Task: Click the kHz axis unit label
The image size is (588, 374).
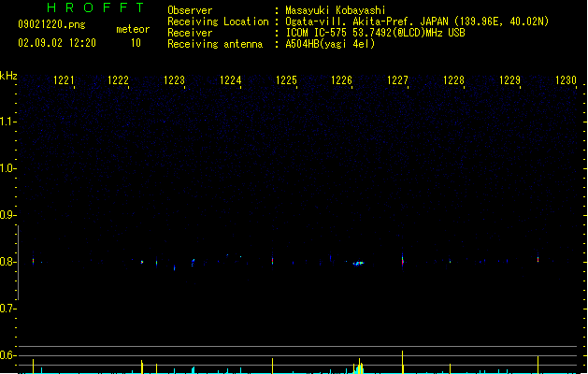Action: 8,76
